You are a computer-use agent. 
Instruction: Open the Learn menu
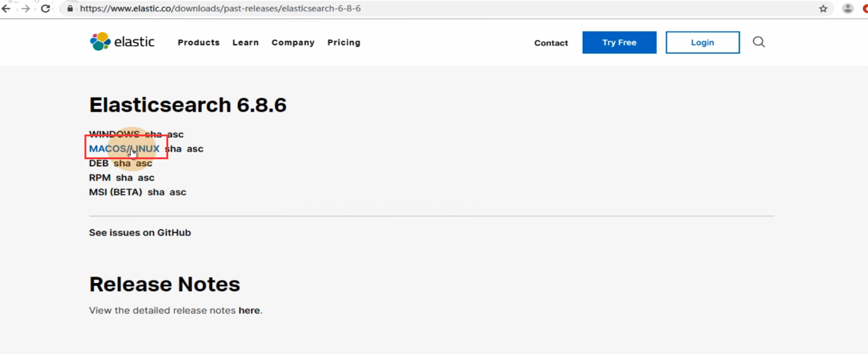(x=245, y=43)
